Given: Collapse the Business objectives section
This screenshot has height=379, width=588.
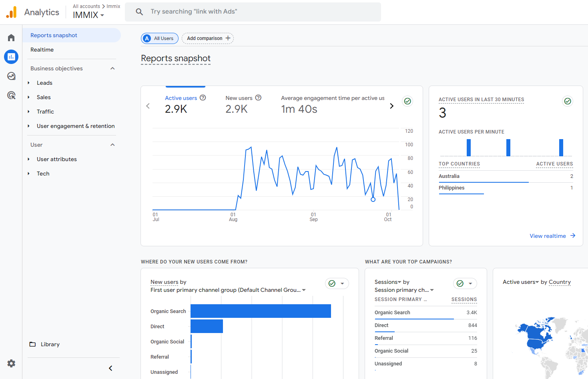Looking at the screenshot, I should [112, 68].
